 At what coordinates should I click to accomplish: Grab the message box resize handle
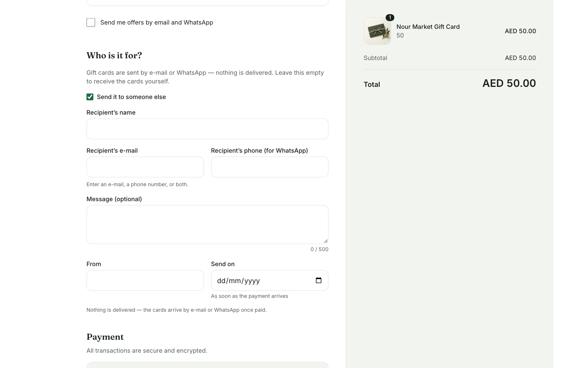coord(326,241)
